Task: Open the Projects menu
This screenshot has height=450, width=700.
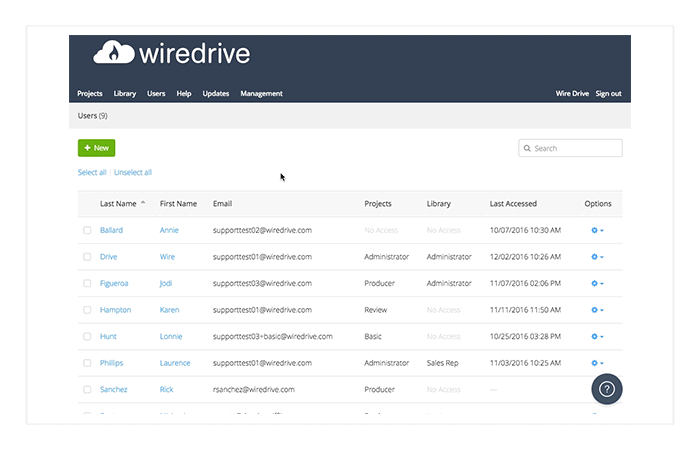Action: (x=90, y=94)
